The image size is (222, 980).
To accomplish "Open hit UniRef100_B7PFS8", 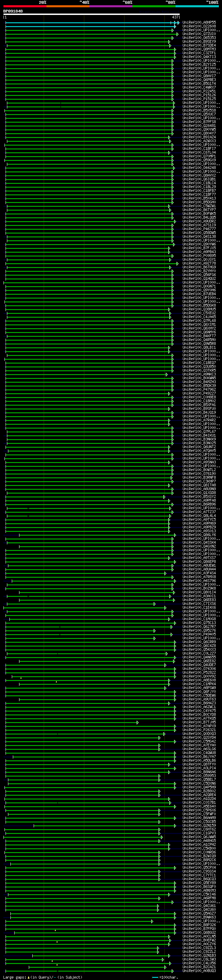I will tap(199, 122).
